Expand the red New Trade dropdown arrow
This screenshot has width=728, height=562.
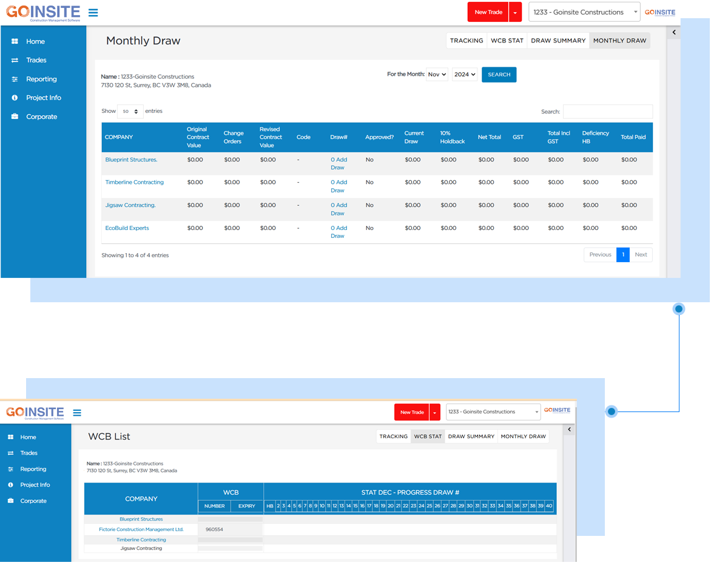click(x=515, y=12)
